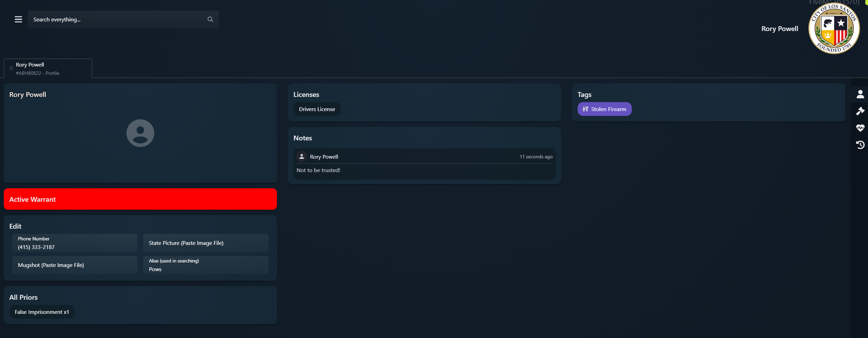This screenshot has width=868, height=338.
Task: Edit the Alias field containing Pows
Action: tap(206, 265)
